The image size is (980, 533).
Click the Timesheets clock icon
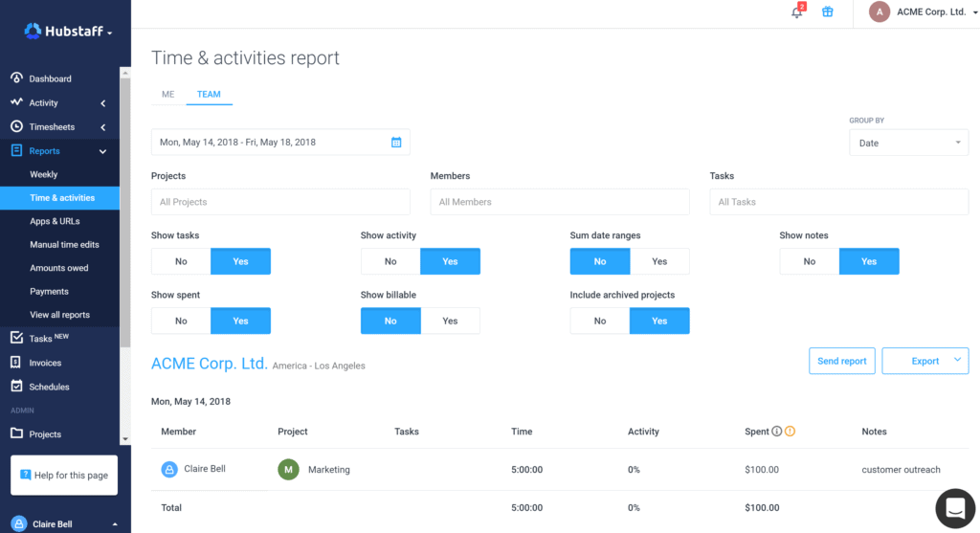[17, 126]
